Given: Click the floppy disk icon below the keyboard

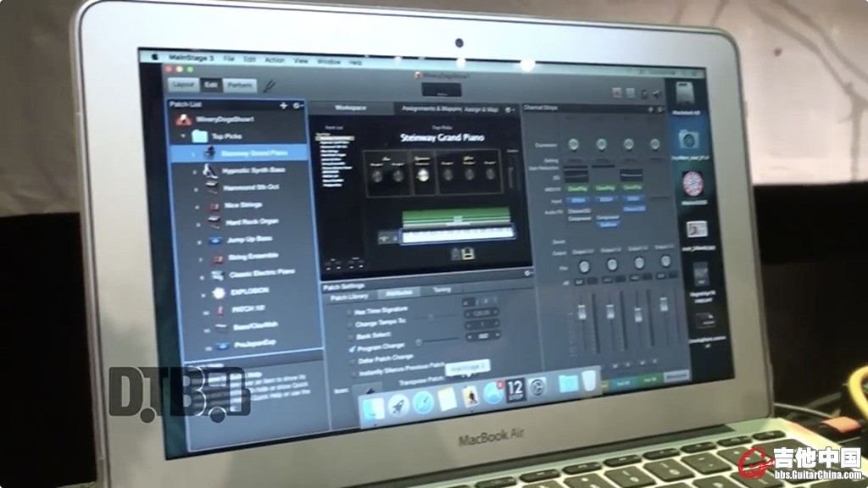Looking at the screenshot, I should [x=468, y=254].
